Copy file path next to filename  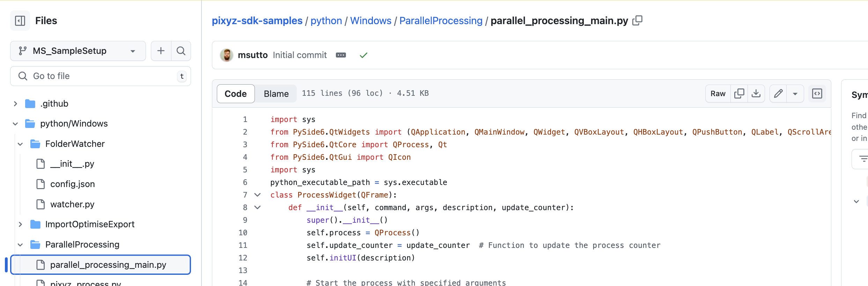637,21
